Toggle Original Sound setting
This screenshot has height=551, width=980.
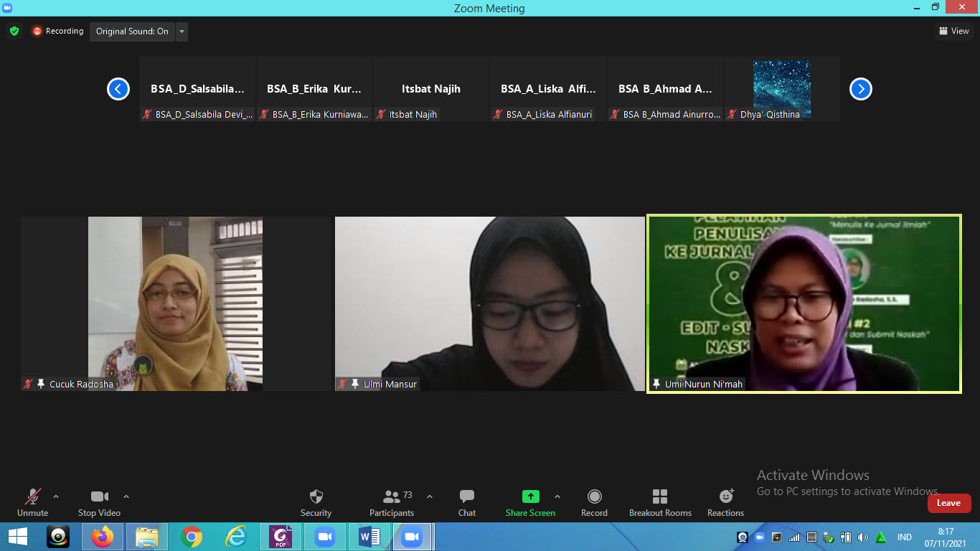point(132,32)
